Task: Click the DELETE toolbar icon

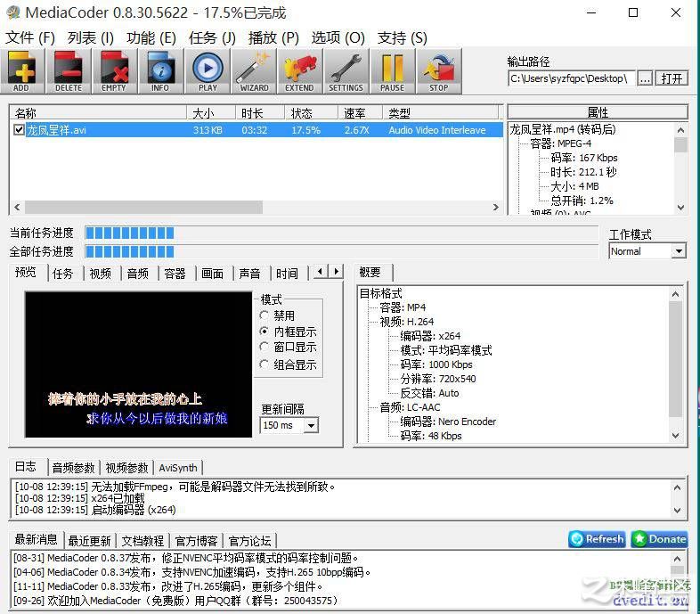Action: click(69, 71)
